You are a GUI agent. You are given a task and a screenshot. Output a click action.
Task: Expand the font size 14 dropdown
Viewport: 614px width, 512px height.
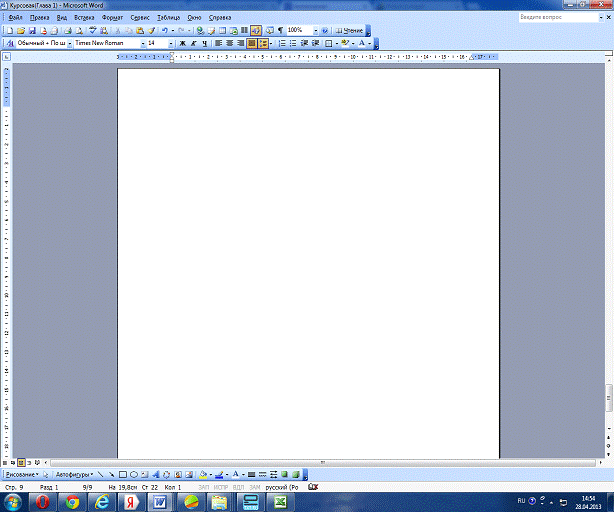[170, 44]
